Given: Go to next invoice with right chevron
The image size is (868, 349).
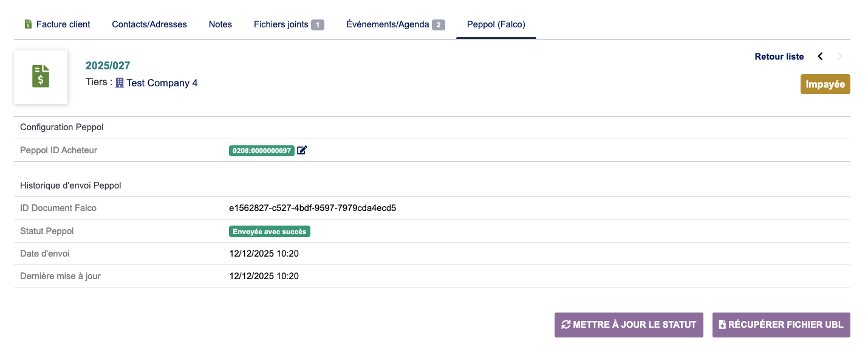Looking at the screenshot, I should click(840, 57).
